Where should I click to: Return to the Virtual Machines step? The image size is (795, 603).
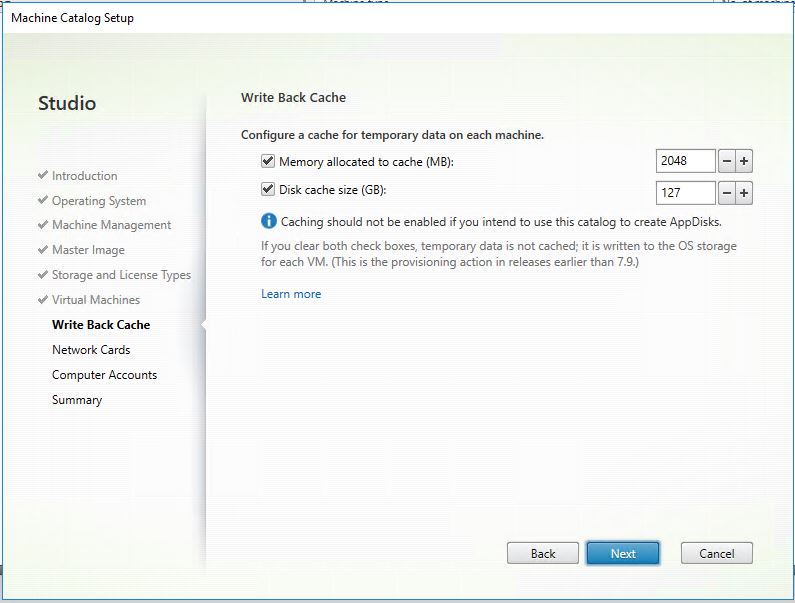pyautogui.click(x=95, y=300)
